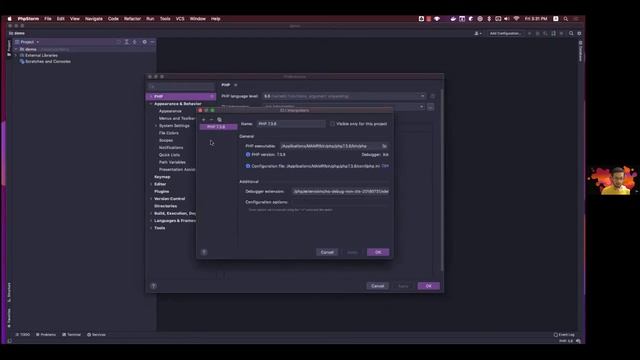Remove selected interpreter with minus icon

pyautogui.click(x=211, y=120)
